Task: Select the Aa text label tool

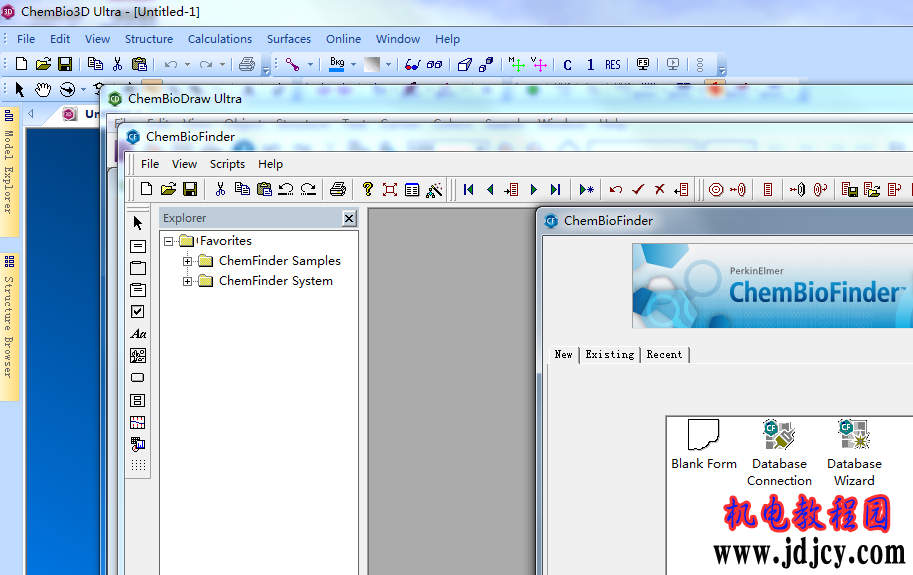Action: tap(138, 333)
